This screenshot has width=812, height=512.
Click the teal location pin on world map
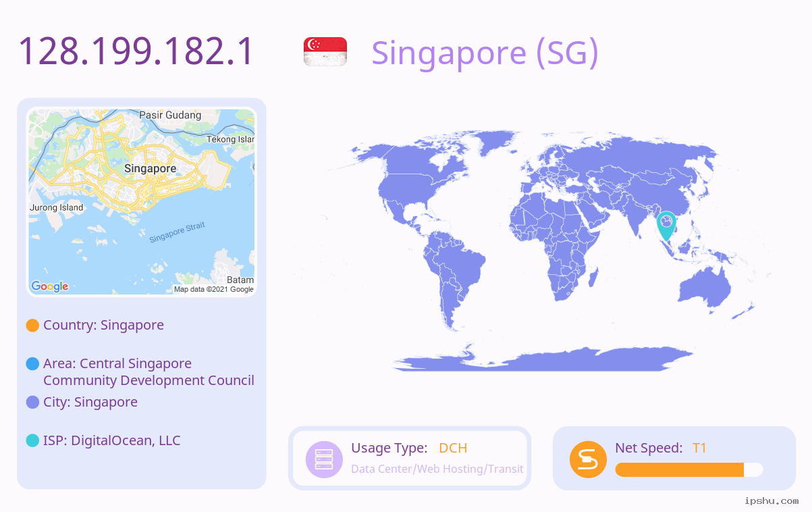pos(666,224)
